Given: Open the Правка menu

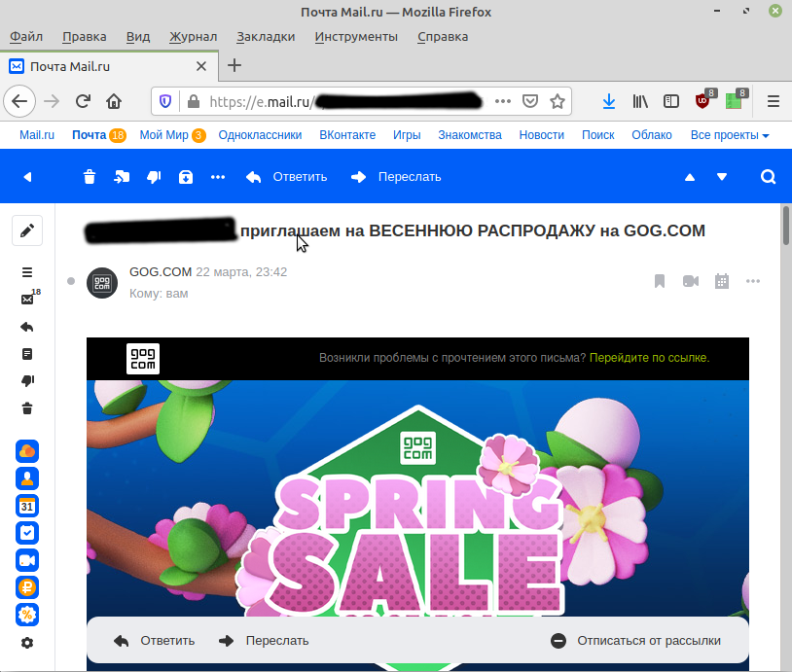Looking at the screenshot, I should (x=85, y=37).
